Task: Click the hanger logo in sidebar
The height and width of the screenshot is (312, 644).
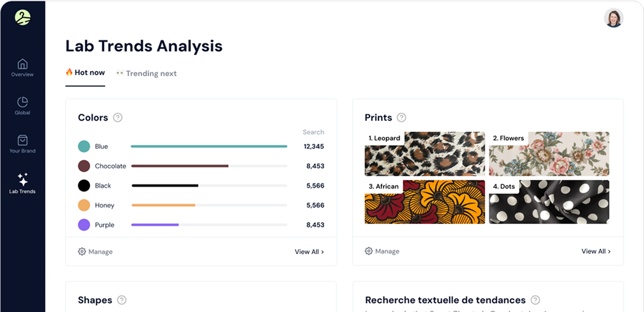Action: tap(22, 17)
